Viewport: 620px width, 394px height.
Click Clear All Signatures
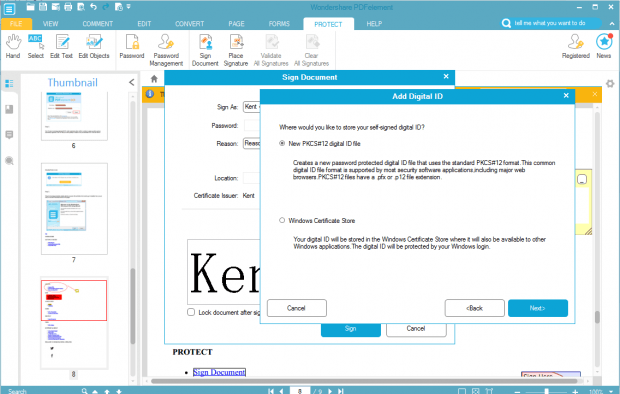coord(312,50)
